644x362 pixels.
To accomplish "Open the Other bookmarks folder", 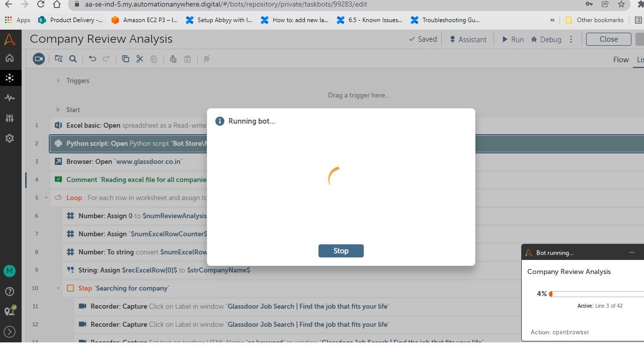I will pos(595,20).
